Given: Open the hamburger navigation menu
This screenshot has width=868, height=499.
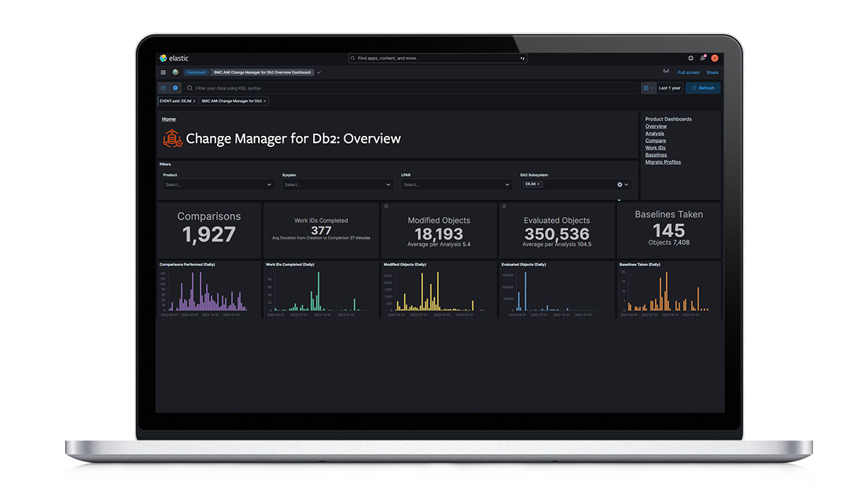Looking at the screenshot, I should pyautogui.click(x=163, y=72).
